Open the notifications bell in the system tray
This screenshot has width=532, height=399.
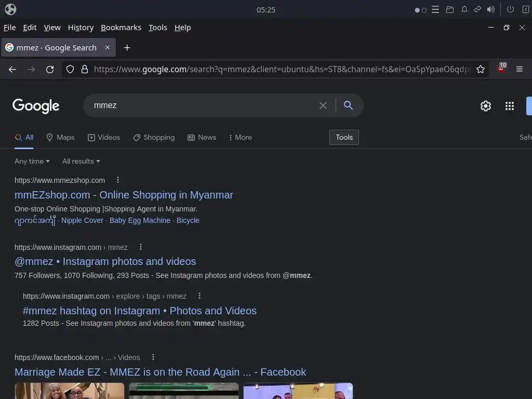coord(464,9)
